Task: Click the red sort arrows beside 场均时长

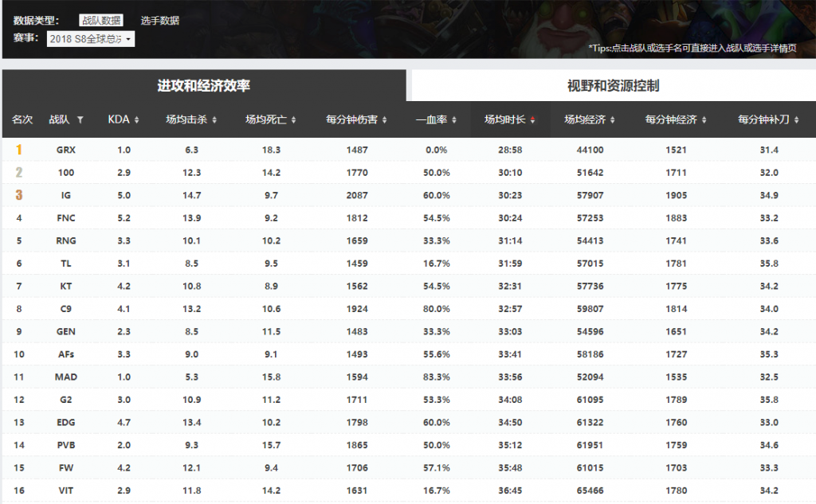Action: [x=532, y=119]
